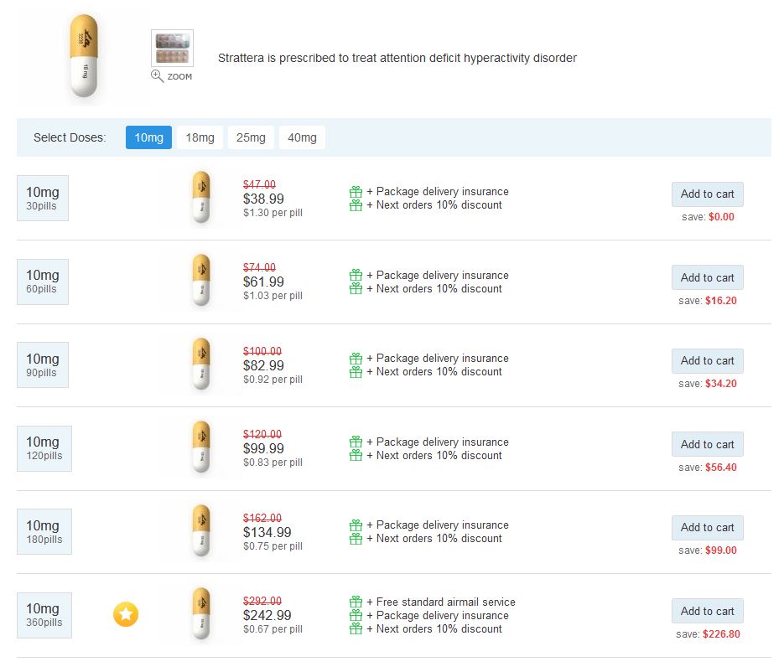Click the Free standard airmail service text
This screenshot has height=672, width=784.
pyautogui.click(x=445, y=602)
